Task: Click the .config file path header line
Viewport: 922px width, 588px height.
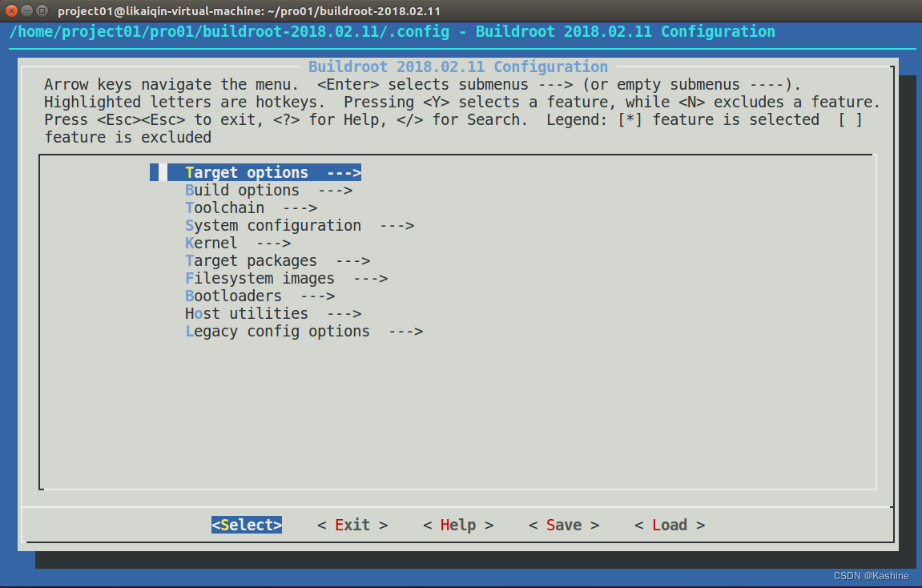Action: click(393, 32)
